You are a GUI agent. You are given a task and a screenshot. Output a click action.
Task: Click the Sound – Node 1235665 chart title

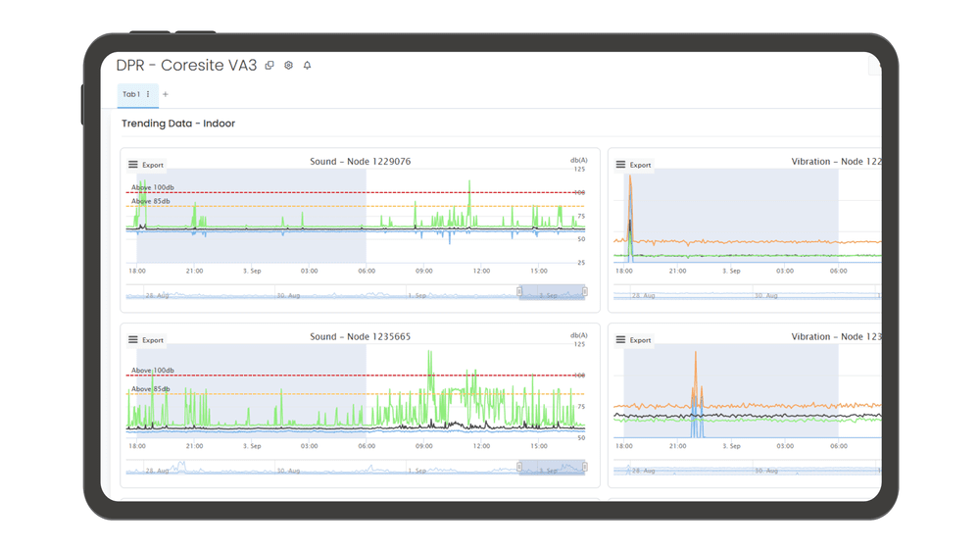point(360,336)
